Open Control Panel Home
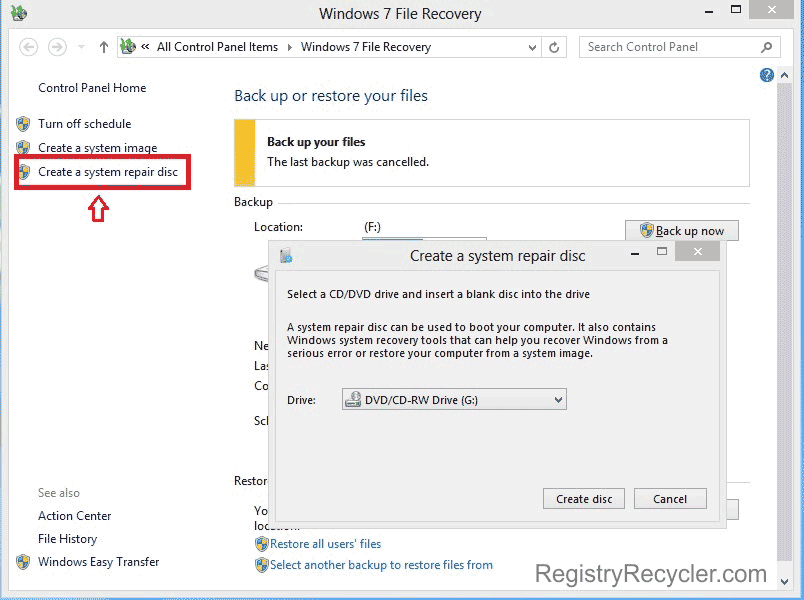The height and width of the screenshot is (600, 804). (92, 88)
